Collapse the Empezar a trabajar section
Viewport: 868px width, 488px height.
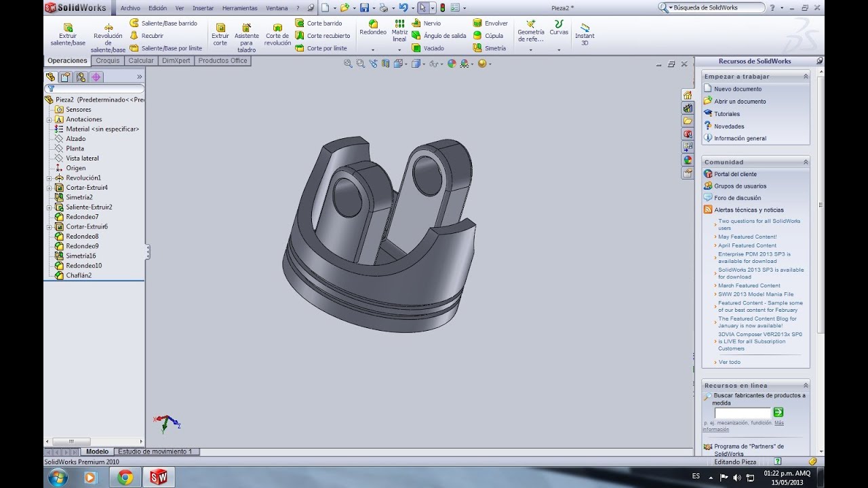806,77
